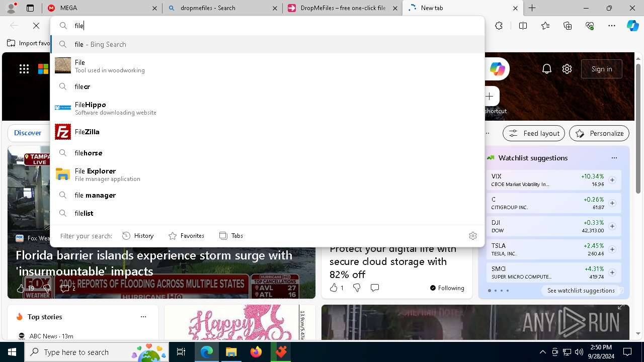Screen dimensions: 644x362
Task: Open Watchlist suggestions more options
Action: pyautogui.click(x=614, y=158)
